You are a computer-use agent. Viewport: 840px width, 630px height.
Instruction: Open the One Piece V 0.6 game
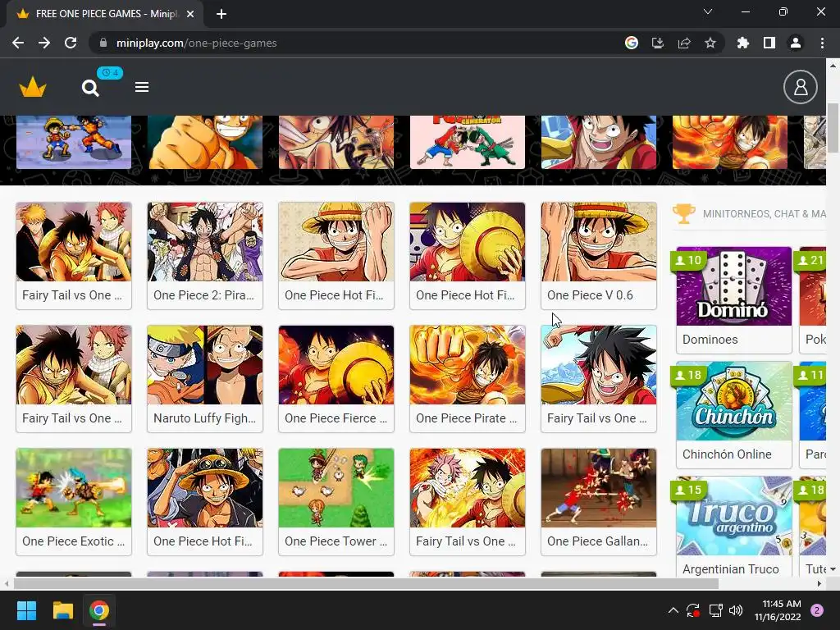pos(599,256)
